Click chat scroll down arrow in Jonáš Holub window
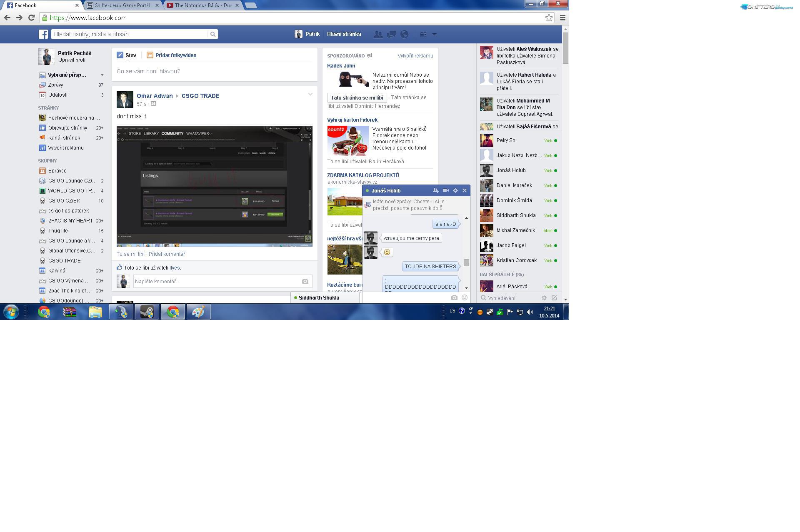800x532 pixels. point(466,288)
